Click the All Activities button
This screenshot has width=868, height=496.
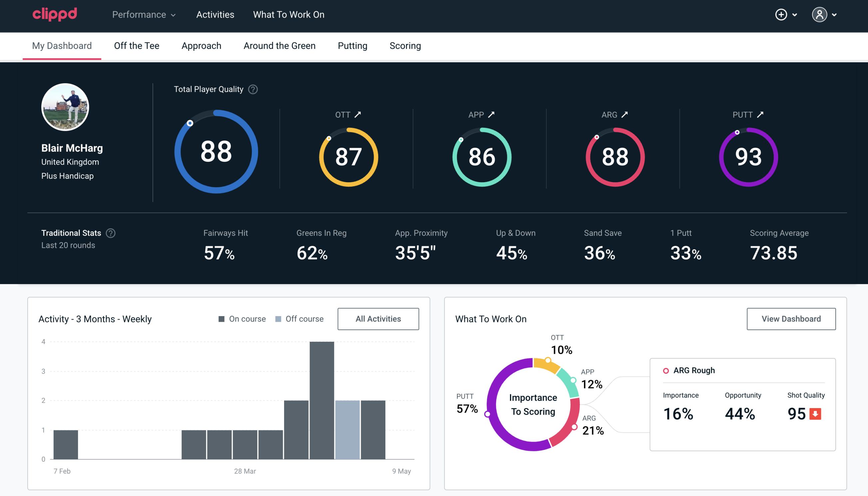coord(378,319)
